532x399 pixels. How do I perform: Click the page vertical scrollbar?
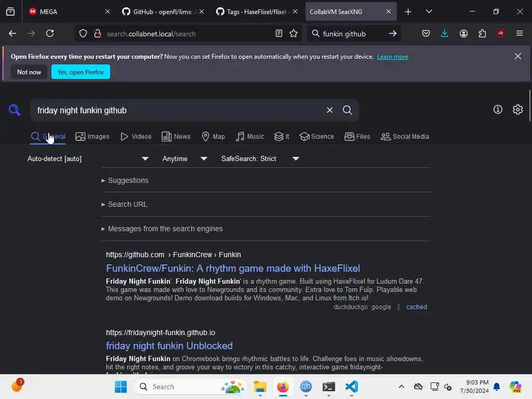pos(529,106)
